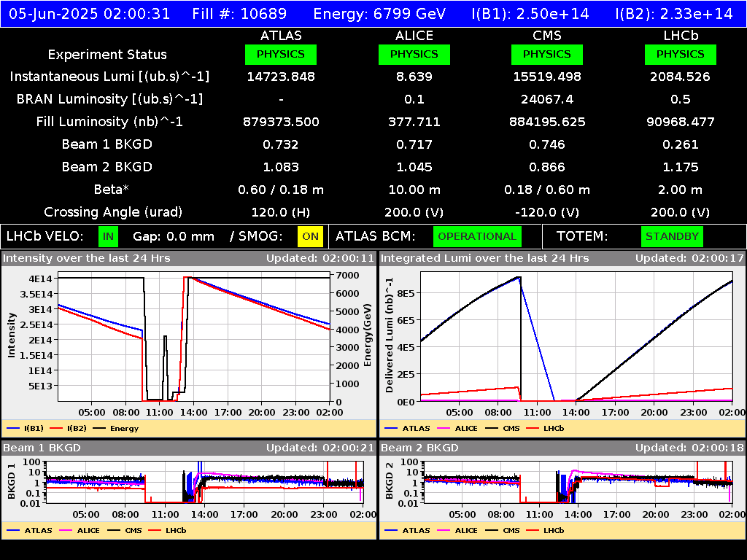The image size is (747, 560).
Task: Click the ATLAS BCM OPERATIONAL indicator
Action: pos(477,237)
